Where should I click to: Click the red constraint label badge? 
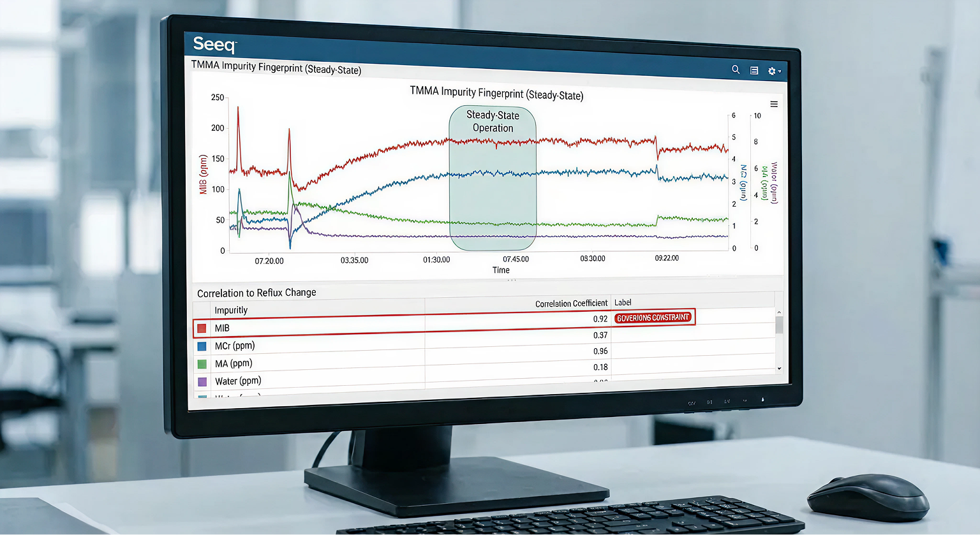(653, 318)
